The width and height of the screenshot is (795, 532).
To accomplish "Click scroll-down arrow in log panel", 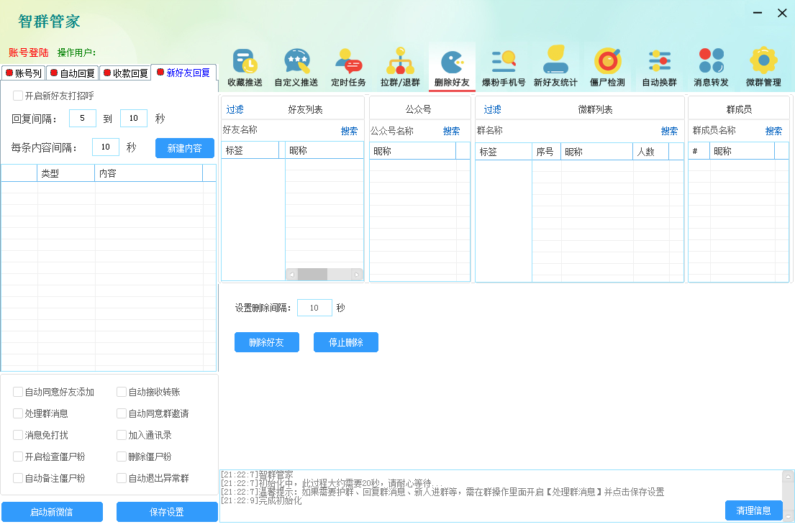I will pyautogui.click(x=788, y=516).
